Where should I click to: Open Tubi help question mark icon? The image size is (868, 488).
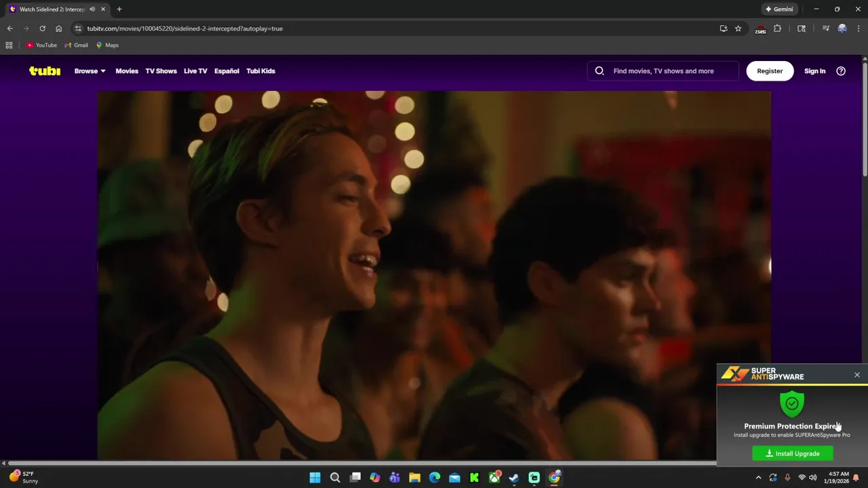click(841, 70)
